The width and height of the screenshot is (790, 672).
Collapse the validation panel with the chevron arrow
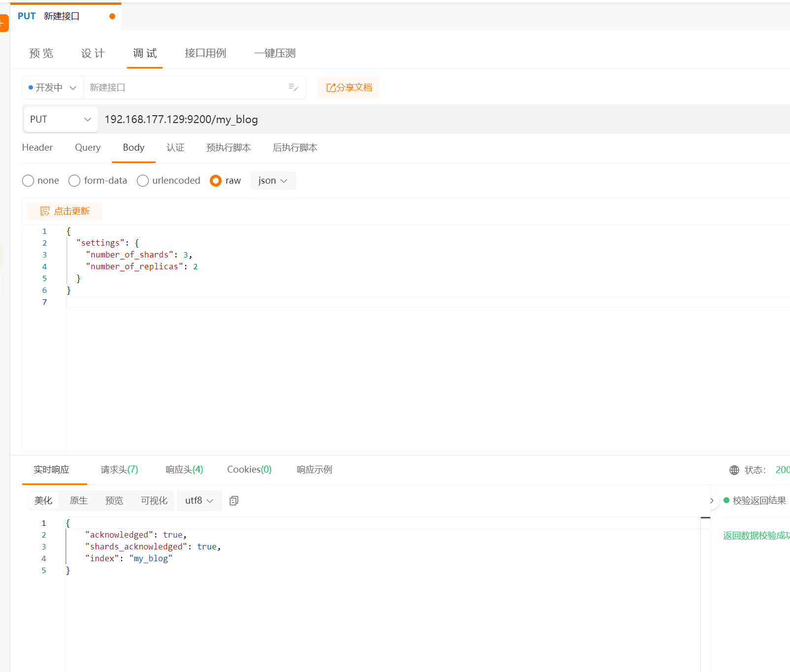(711, 501)
